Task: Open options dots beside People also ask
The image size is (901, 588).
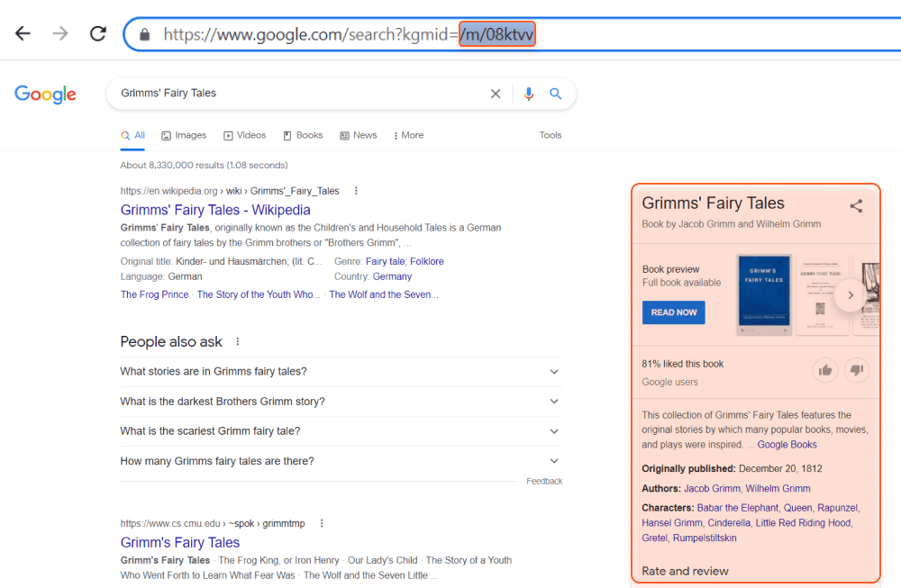Action: [238, 341]
